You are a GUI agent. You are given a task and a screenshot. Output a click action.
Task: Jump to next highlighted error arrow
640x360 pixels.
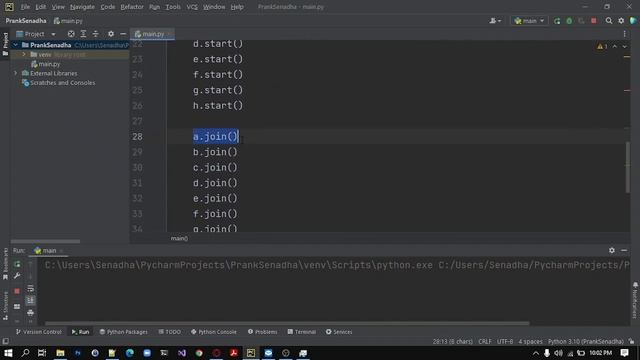[x=624, y=47]
